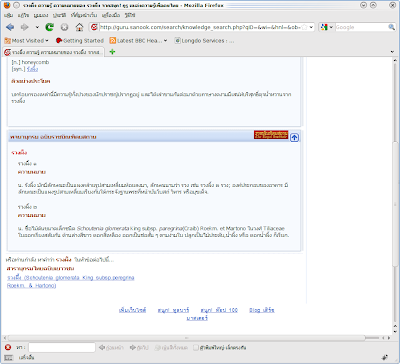Reload the page with the green Reload icon
This screenshot has width=400, height=364.
coord(50,27)
